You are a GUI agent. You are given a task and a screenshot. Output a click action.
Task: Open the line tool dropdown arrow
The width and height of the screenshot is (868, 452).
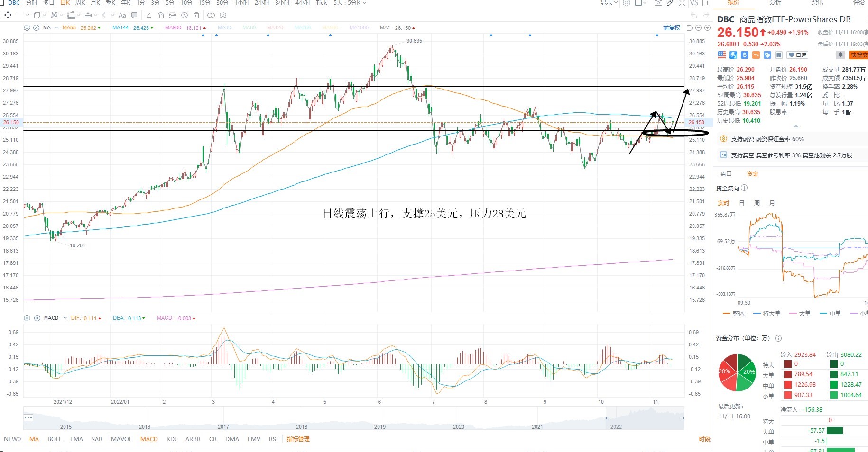pyautogui.click(x=27, y=15)
